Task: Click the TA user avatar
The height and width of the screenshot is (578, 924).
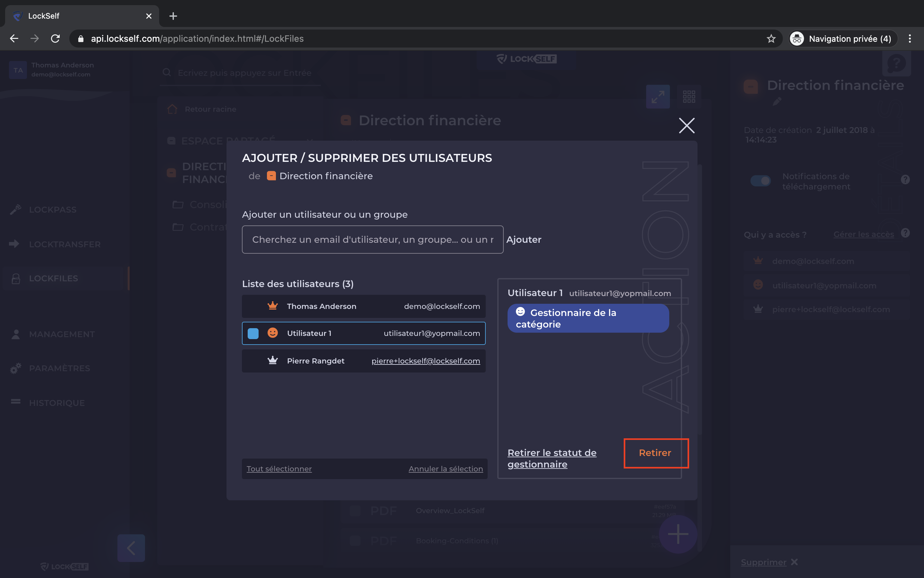Action: point(18,70)
